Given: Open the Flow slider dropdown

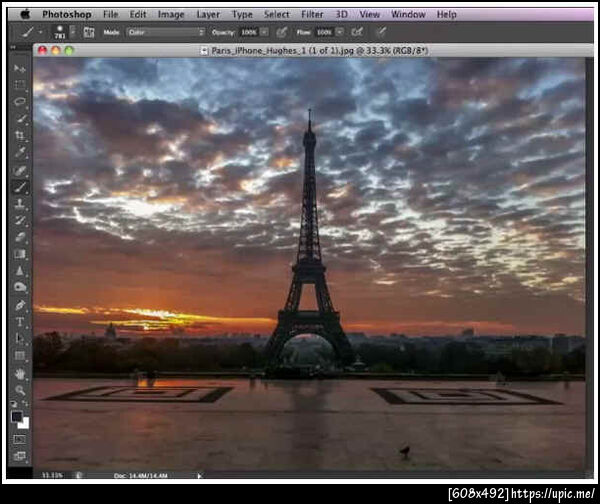Looking at the screenshot, I should pyautogui.click(x=340, y=32).
